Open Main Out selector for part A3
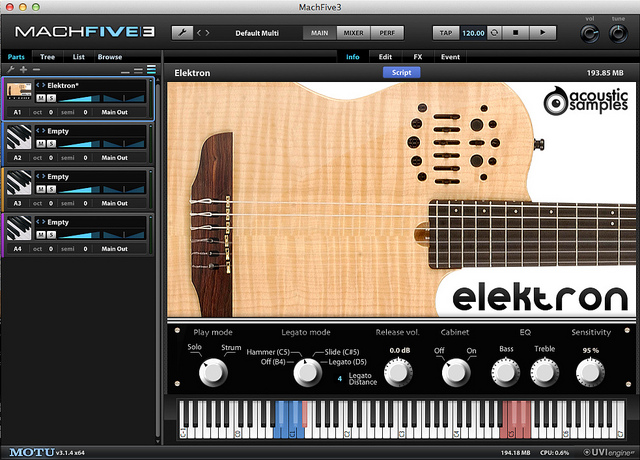The height and width of the screenshot is (460, 640). tap(115, 203)
